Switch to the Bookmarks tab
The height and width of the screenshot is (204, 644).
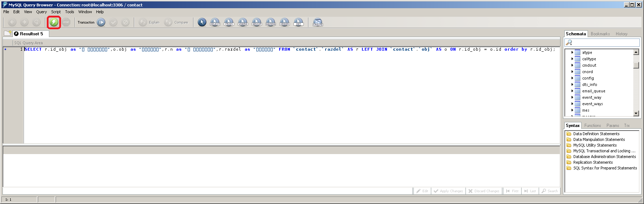pyautogui.click(x=600, y=34)
